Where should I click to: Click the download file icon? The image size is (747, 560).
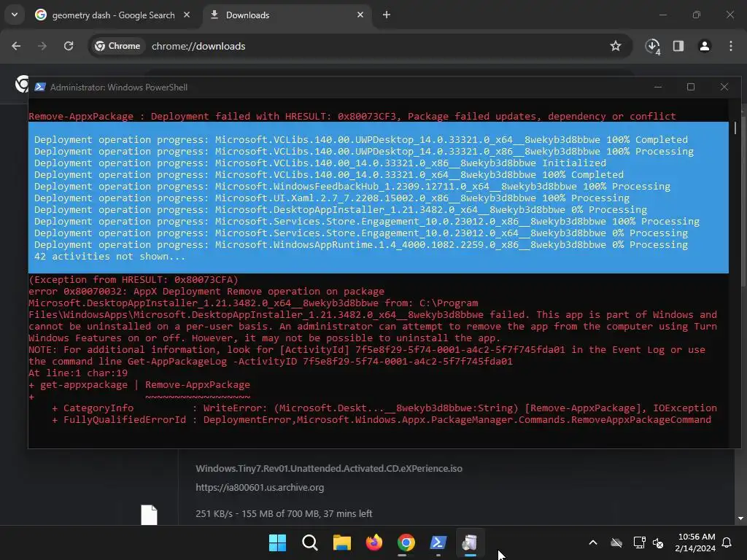(x=149, y=515)
